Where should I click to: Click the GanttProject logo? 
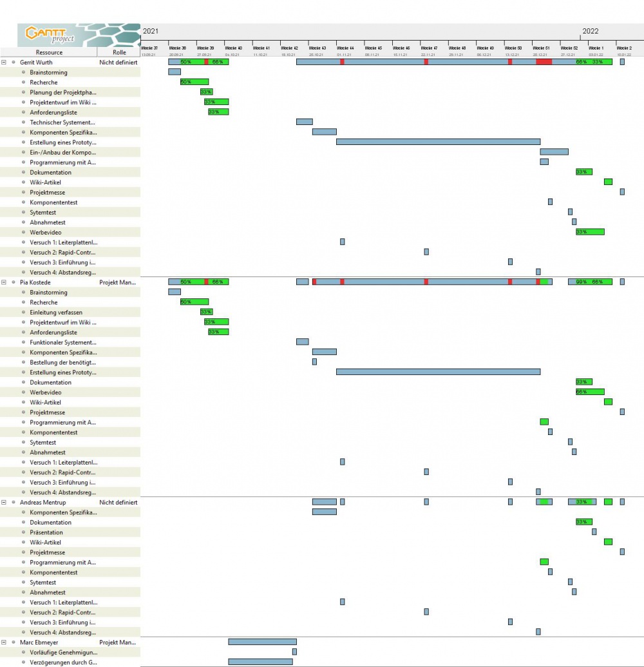click(50, 35)
